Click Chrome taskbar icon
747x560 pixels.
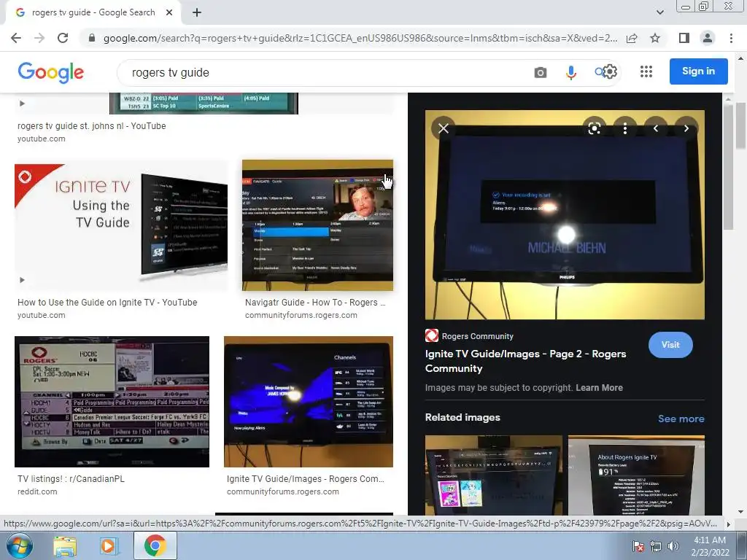pos(155,546)
